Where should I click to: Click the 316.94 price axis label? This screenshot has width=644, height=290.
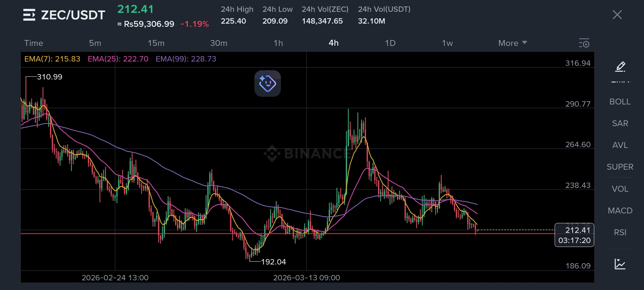(578, 63)
